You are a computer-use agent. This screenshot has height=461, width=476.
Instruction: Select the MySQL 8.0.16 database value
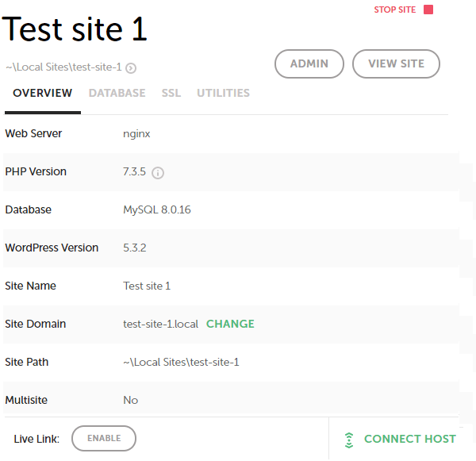point(157,209)
